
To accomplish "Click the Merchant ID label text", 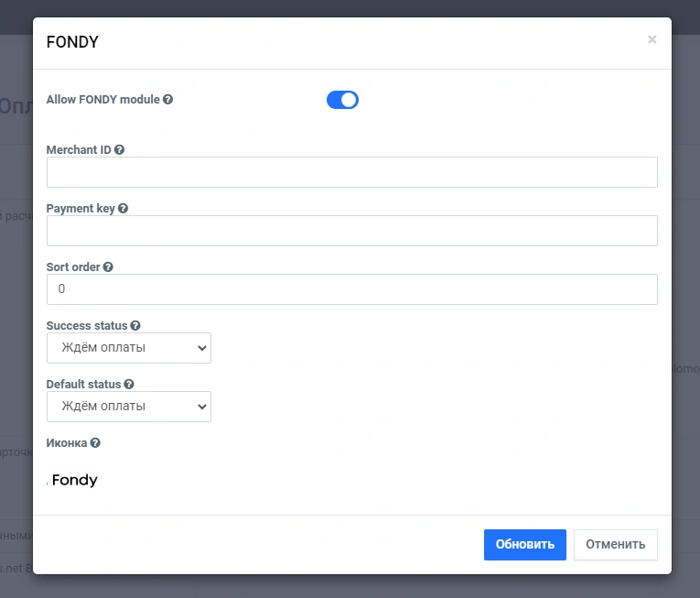I will [79, 149].
